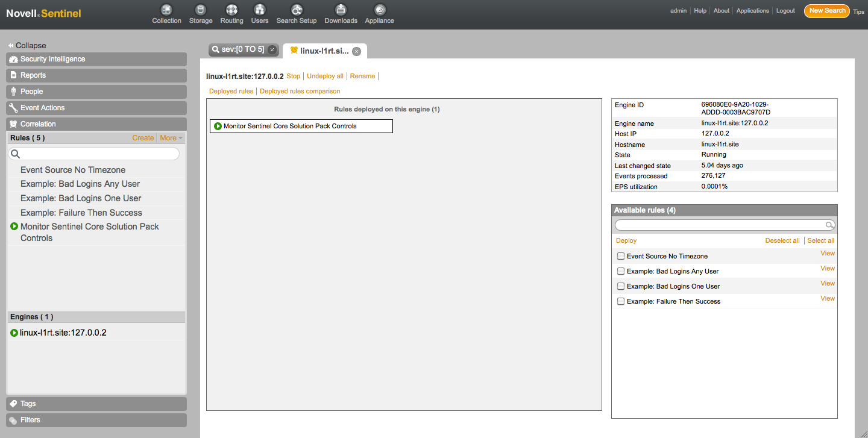The height and width of the screenshot is (438, 868).
Task: Select engine linux-l1rt.site:127.0.0.2 in Engines list
Action: pyautogui.click(x=63, y=333)
